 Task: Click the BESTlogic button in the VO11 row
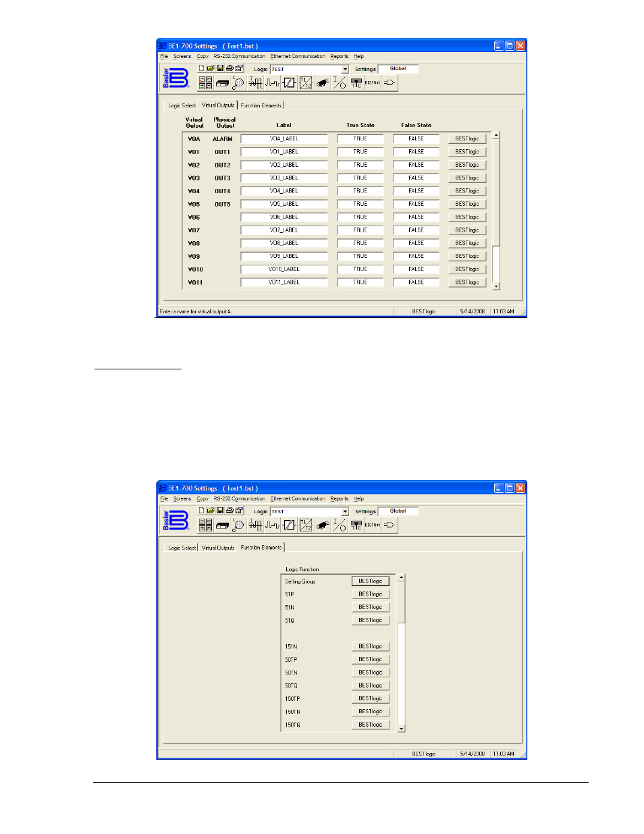467,282
